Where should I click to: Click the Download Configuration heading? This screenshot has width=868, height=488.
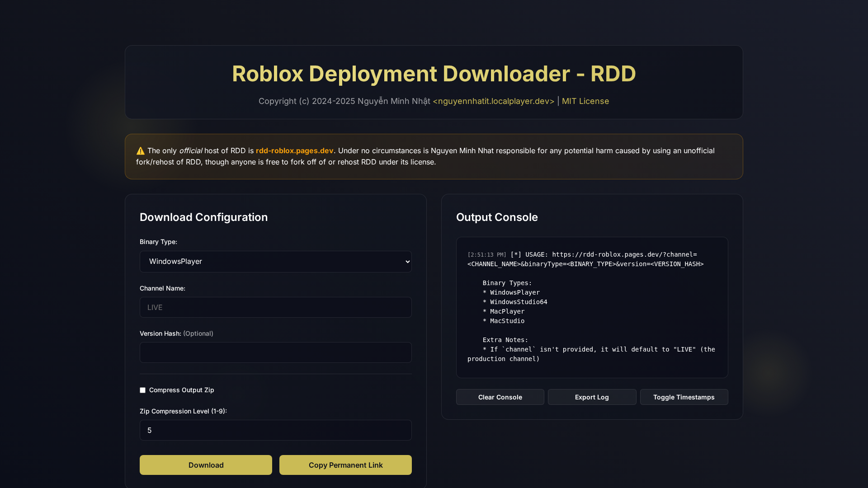(203, 217)
